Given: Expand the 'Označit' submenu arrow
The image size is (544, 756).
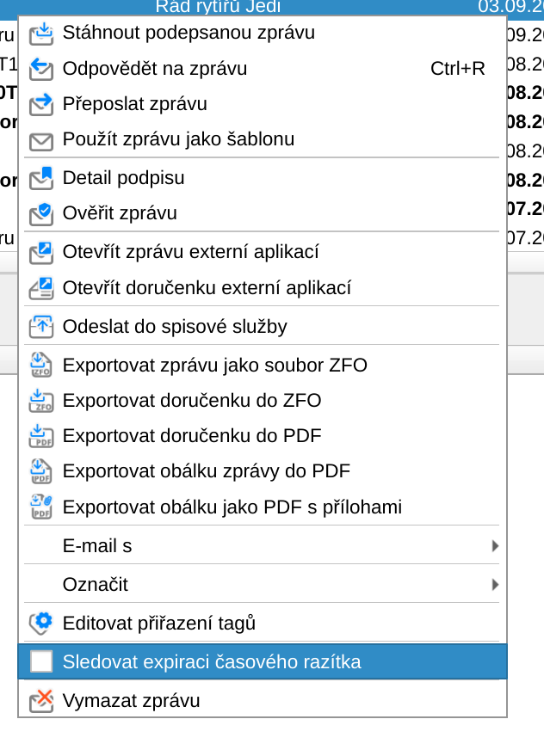Looking at the screenshot, I should point(494,584).
